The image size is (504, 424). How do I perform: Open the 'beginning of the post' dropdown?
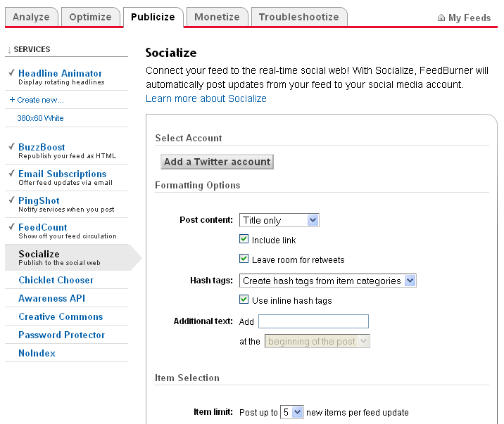pos(317,341)
